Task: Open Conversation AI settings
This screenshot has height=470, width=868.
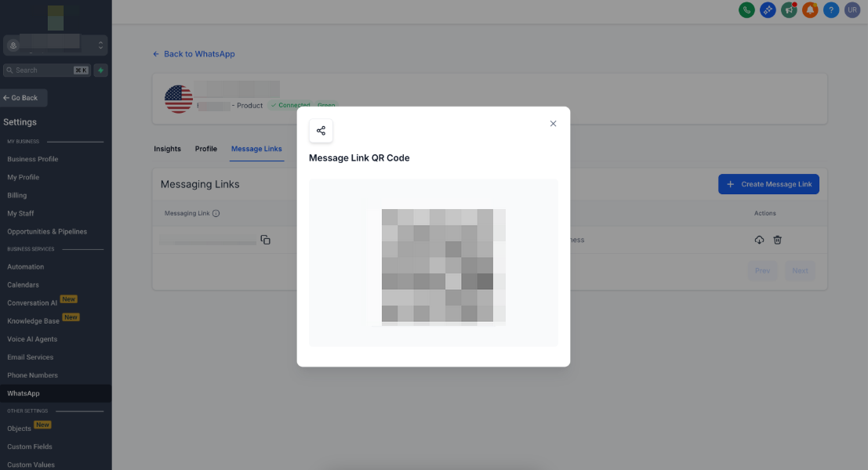Action: (32, 303)
